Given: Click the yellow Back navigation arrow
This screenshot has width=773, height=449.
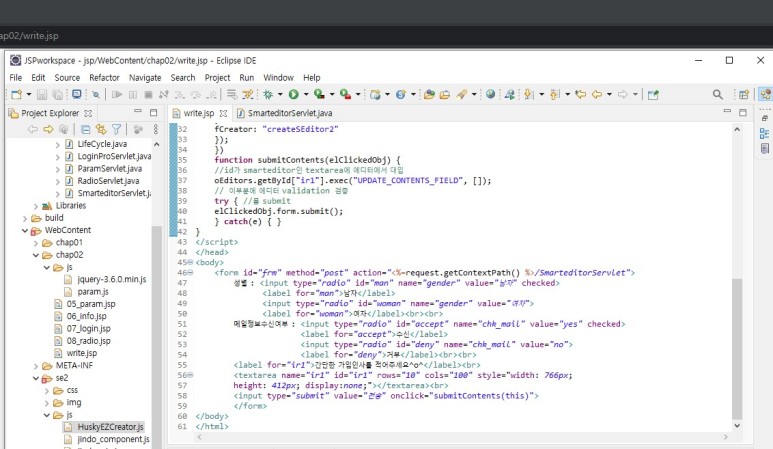Looking at the screenshot, I should pos(597,94).
